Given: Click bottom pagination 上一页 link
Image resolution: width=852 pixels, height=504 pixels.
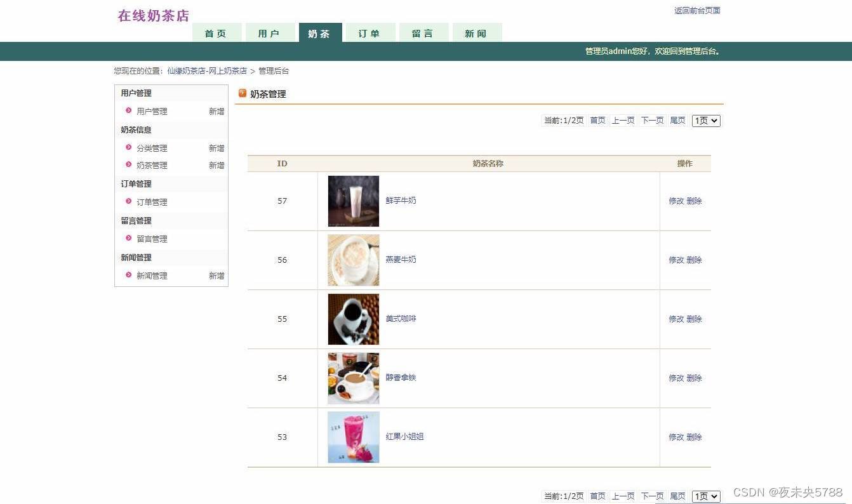Looking at the screenshot, I should coord(623,496).
